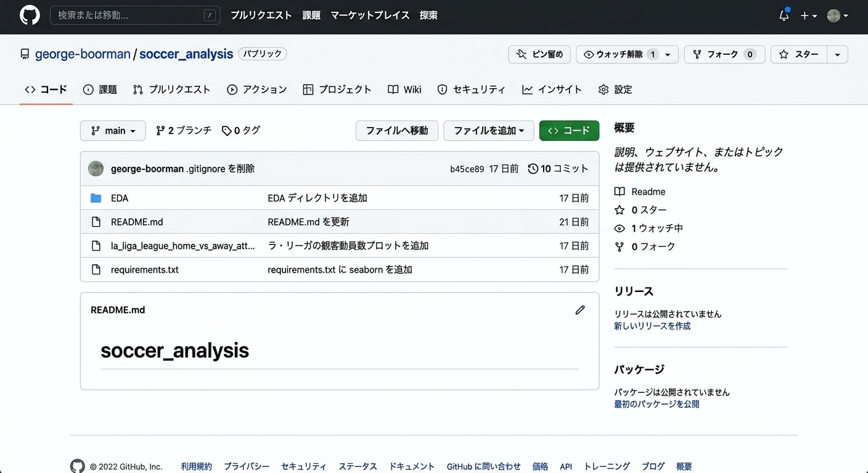868x473 pixels.
Task: Click 最初のパッケージを公開 link
Action: point(657,404)
